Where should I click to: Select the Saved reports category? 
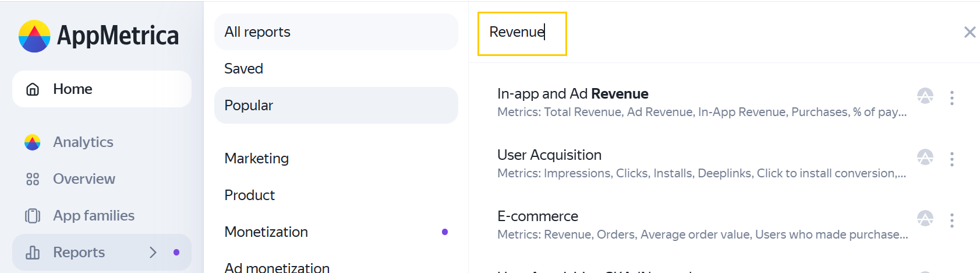click(336, 69)
